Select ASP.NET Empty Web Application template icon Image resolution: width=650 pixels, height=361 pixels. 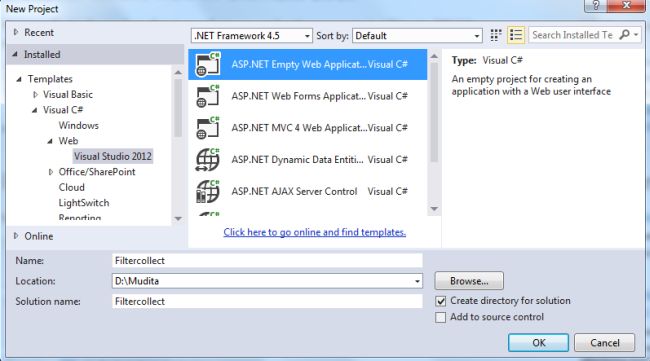208,64
